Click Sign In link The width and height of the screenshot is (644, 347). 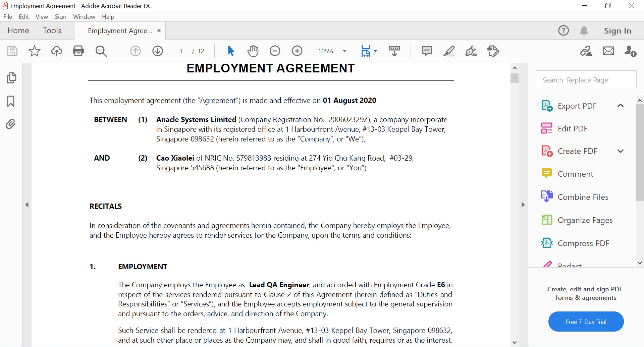(x=618, y=31)
